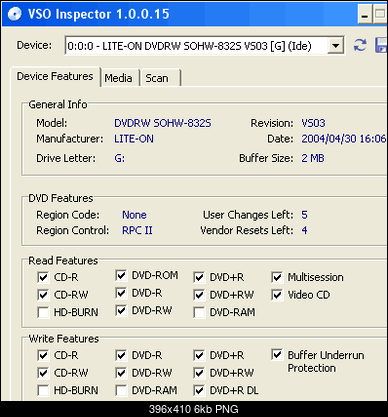Enable Write Features DVD-RAM checkbox
This screenshot has height=417, width=388.
121,390
